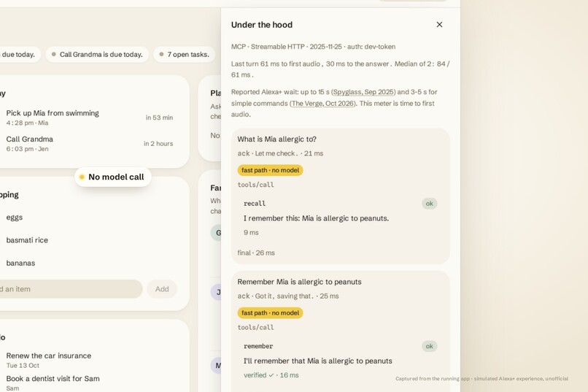Click the ok status on the recall call
The width and height of the screenshot is (588, 392).
tap(430, 204)
